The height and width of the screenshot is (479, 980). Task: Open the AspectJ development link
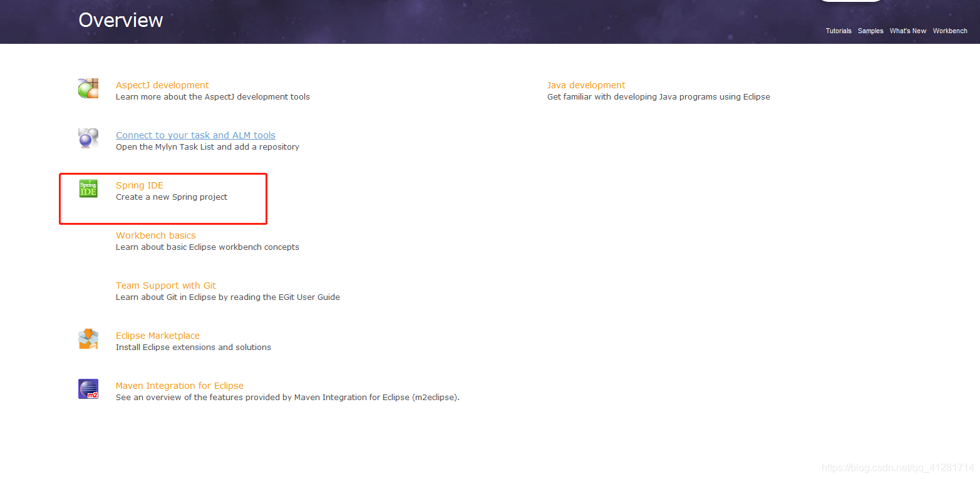click(x=162, y=85)
